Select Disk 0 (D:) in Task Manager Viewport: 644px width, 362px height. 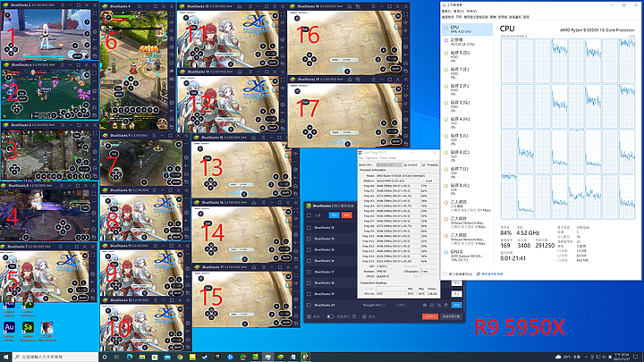(467, 56)
